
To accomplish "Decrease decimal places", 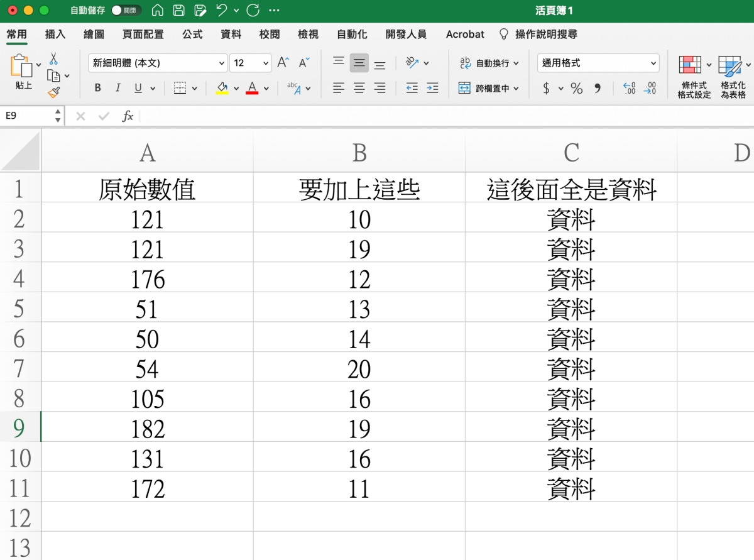I will coord(650,88).
